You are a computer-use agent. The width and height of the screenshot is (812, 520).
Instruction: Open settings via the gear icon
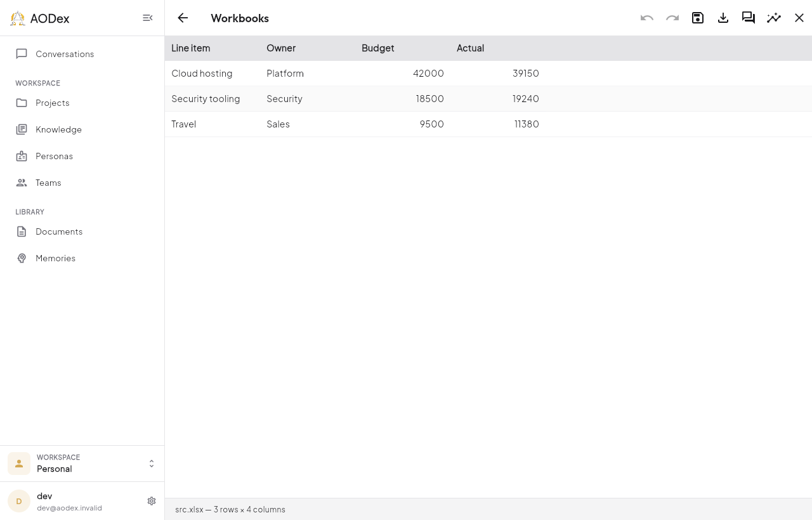point(152,501)
